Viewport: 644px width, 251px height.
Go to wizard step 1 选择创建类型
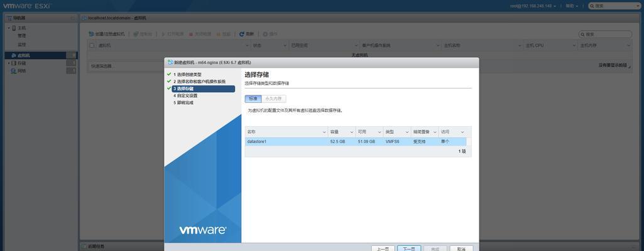click(187, 75)
